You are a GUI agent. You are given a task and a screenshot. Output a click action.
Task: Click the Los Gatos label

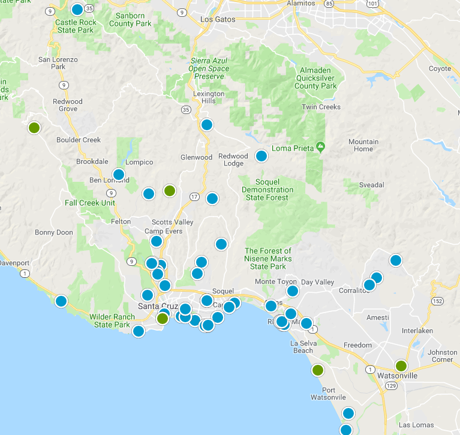coord(218,19)
